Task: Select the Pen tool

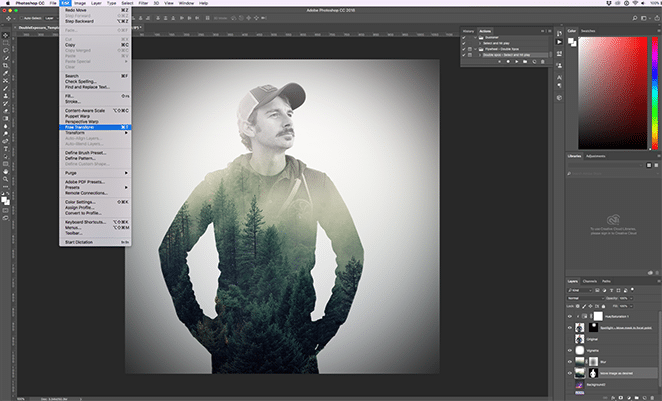Action: 5,141
